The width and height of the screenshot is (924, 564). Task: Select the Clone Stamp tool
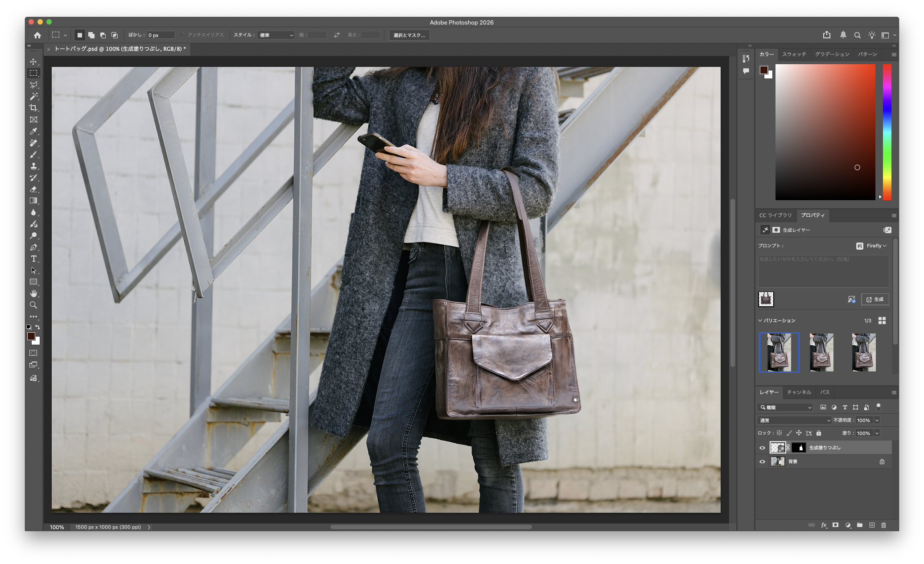tap(33, 166)
